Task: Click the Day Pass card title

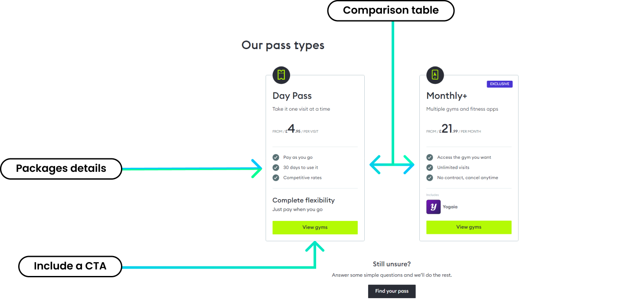Action: (x=292, y=96)
